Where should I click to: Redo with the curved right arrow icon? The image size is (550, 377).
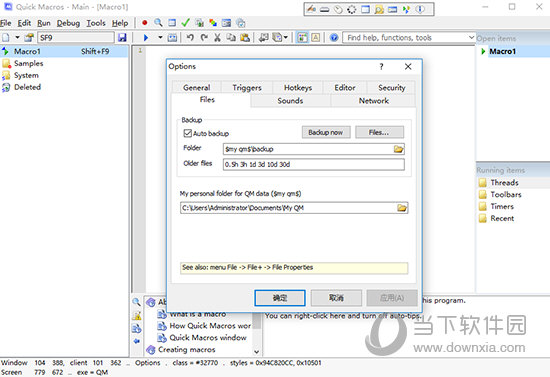pyautogui.click(x=204, y=38)
